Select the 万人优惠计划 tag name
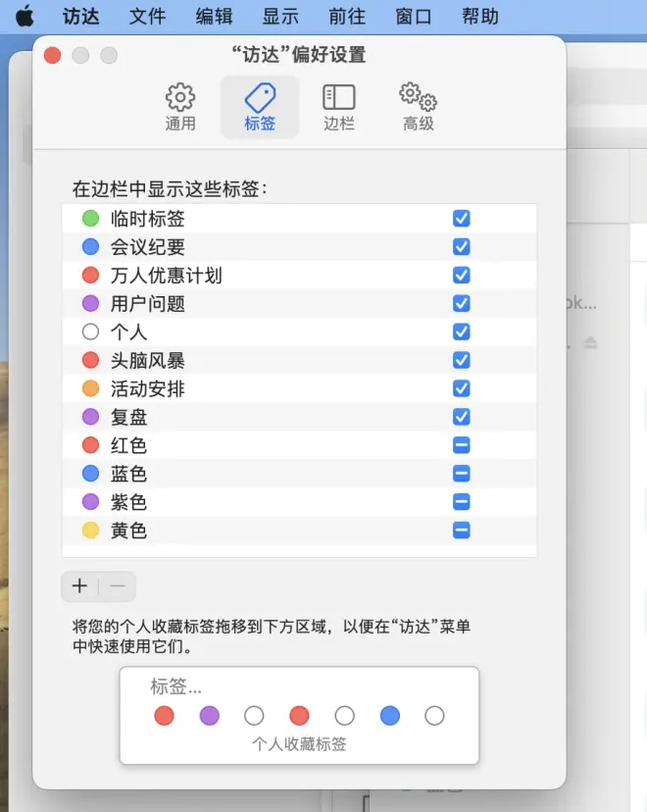The height and width of the screenshot is (812, 647). coord(166,276)
